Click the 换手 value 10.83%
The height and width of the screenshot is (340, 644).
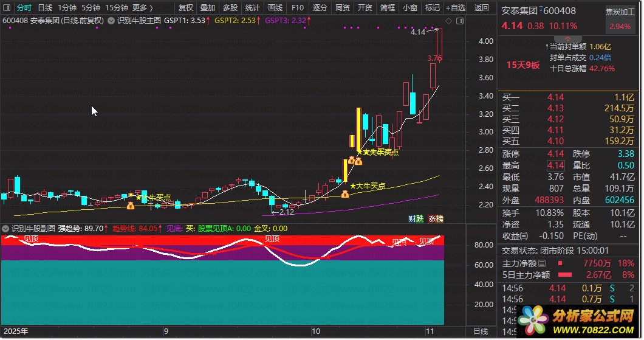[550, 213]
